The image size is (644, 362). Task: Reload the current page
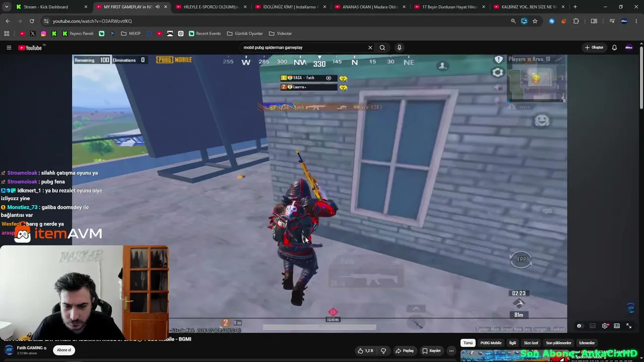click(x=32, y=21)
